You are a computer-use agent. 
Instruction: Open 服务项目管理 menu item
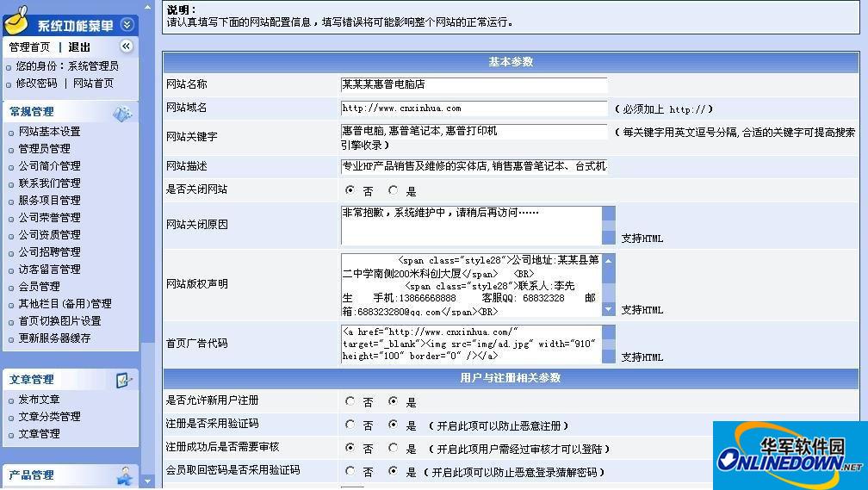click(50, 200)
